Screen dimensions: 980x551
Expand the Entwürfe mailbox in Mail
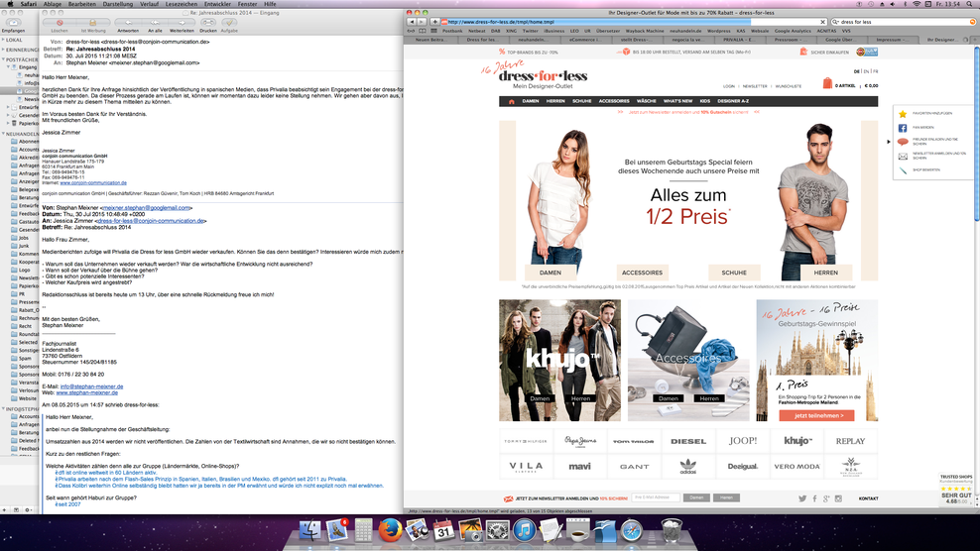point(8,107)
